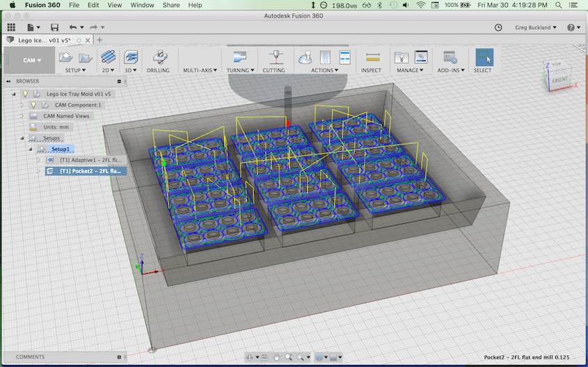Click the New Setup icon

[x=66, y=57]
